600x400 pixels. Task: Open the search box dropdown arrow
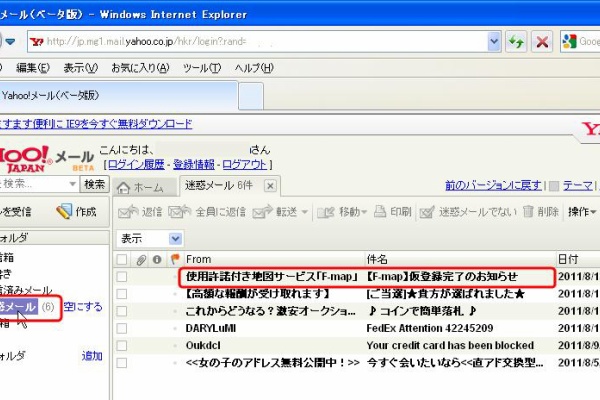click(x=72, y=184)
